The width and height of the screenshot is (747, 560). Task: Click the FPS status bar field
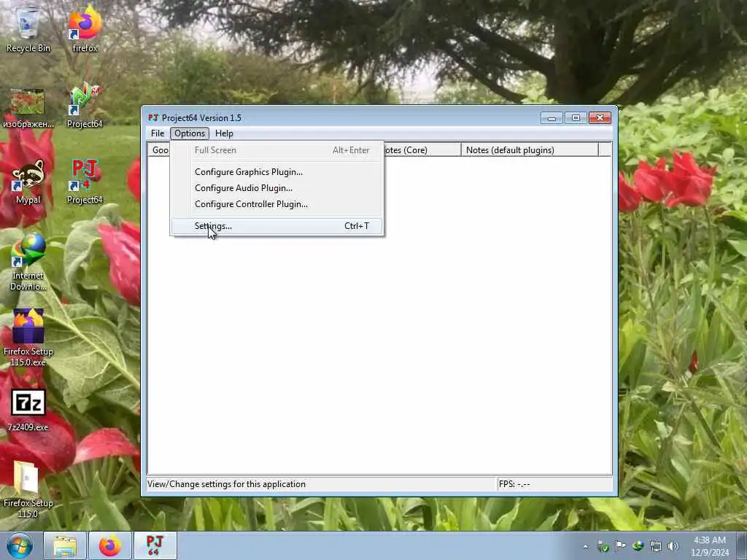(554, 484)
